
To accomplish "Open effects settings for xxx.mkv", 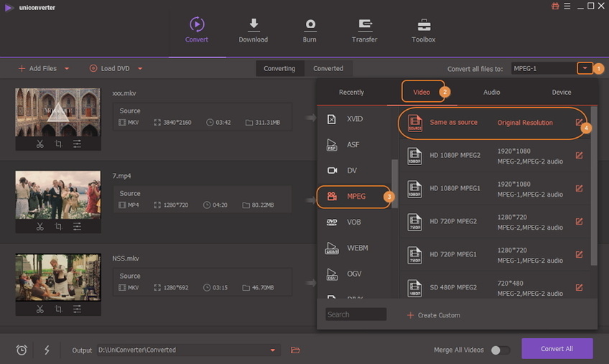I will pos(77,144).
